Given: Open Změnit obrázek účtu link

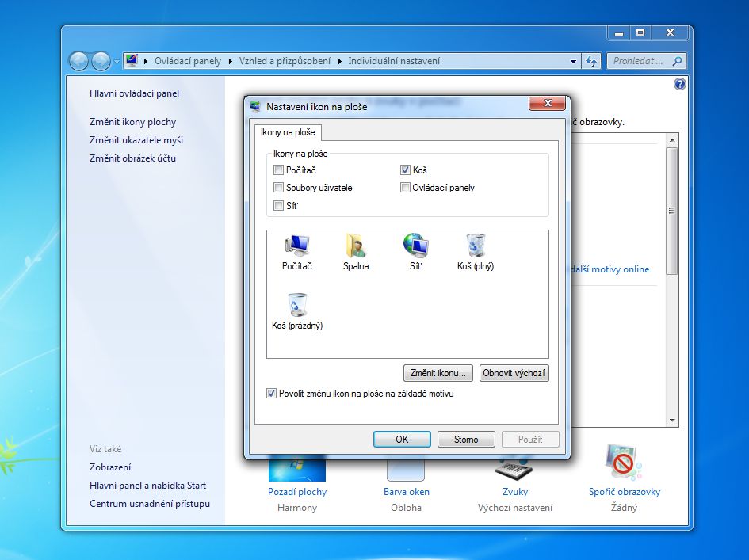Looking at the screenshot, I should [x=132, y=158].
